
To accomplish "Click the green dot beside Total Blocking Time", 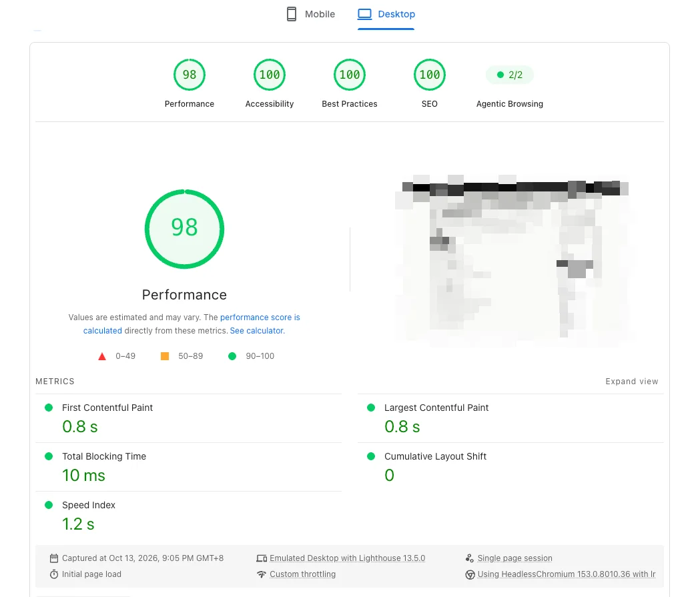I will pyautogui.click(x=49, y=456).
